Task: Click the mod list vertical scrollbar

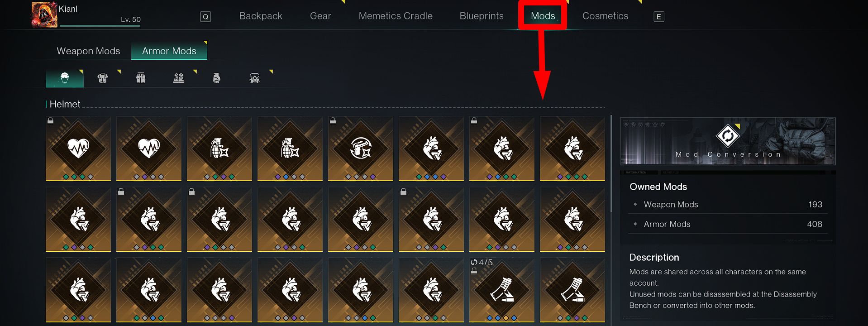Action: tap(611, 163)
